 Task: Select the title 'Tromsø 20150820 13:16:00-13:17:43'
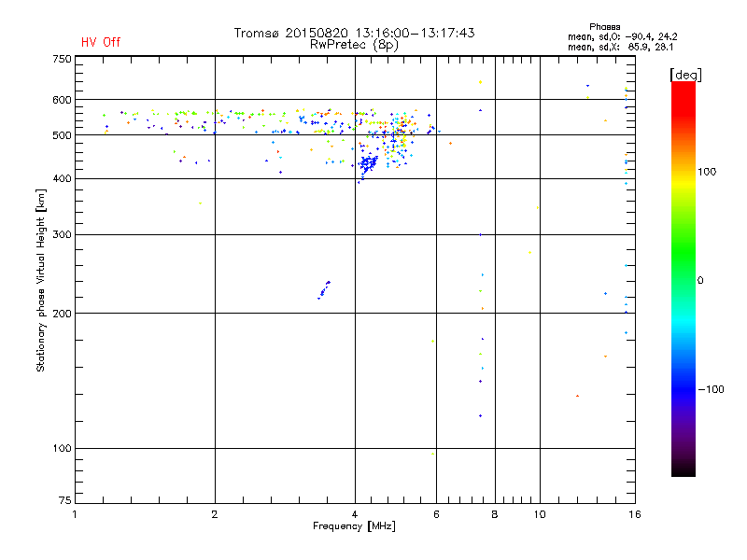coord(354,33)
